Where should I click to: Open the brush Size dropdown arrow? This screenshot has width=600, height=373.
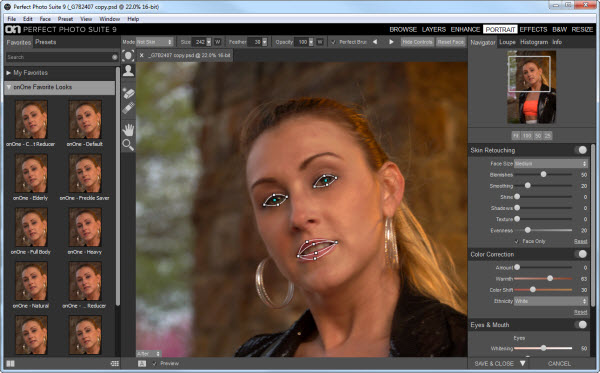click(209, 42)
